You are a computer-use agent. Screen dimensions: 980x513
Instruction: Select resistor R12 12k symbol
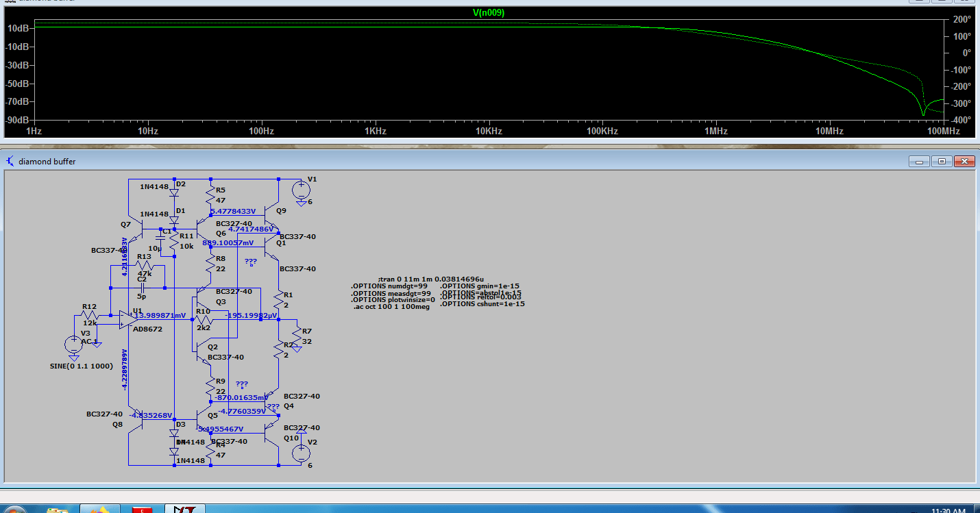click(90, 316)
